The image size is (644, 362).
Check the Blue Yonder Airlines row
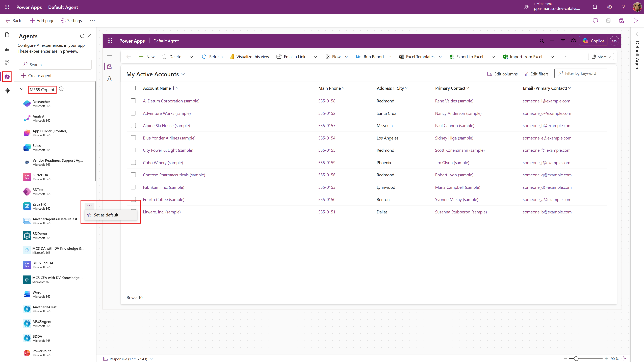coord(133,138)
